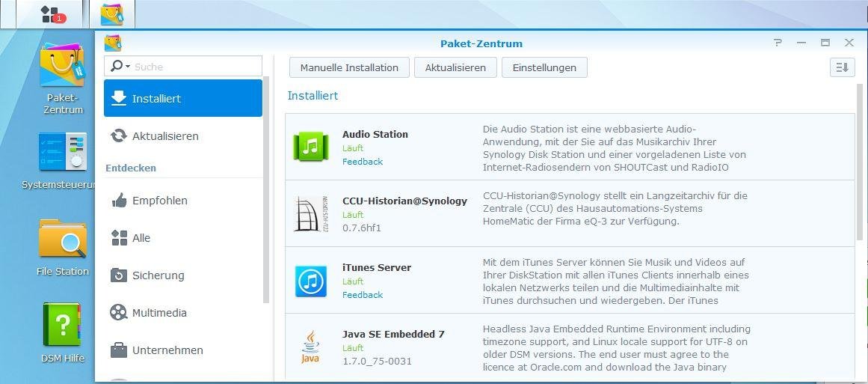Open Einstellungen button
The image size is (868, 384).
[x=544, y=67]
